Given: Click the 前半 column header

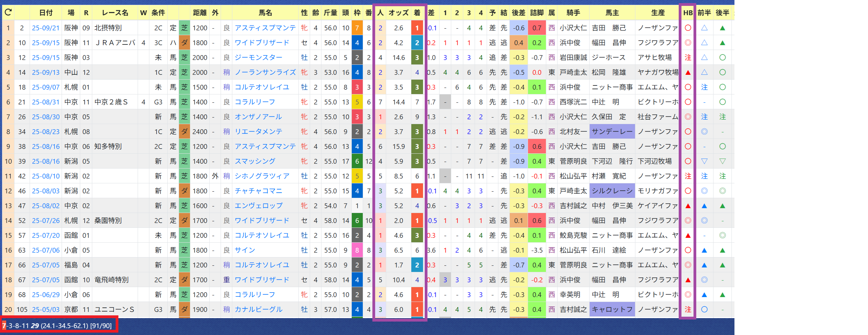Looking at the screenshot, I should (x=704, y=13).
